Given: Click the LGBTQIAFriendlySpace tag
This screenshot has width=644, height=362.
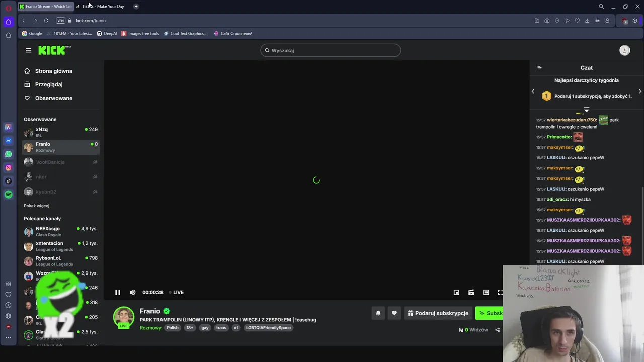Looking at the screenshot, I should click(x=268, y=328).
